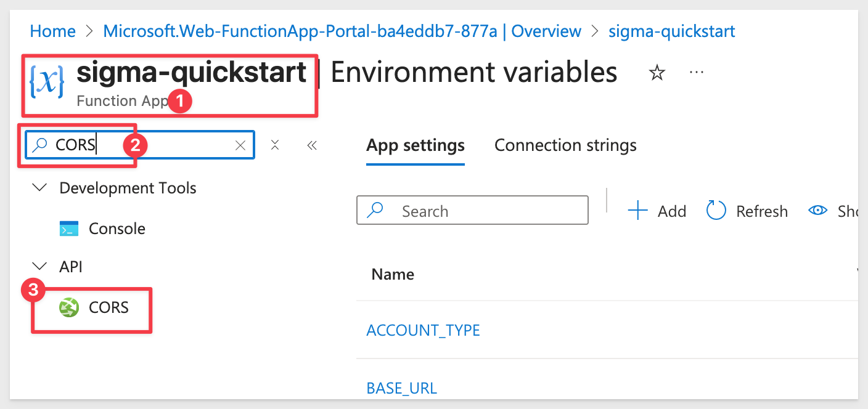Favorite the page with the star icon
The width and height of the screenshot is (868, 409).
(658, 73)
